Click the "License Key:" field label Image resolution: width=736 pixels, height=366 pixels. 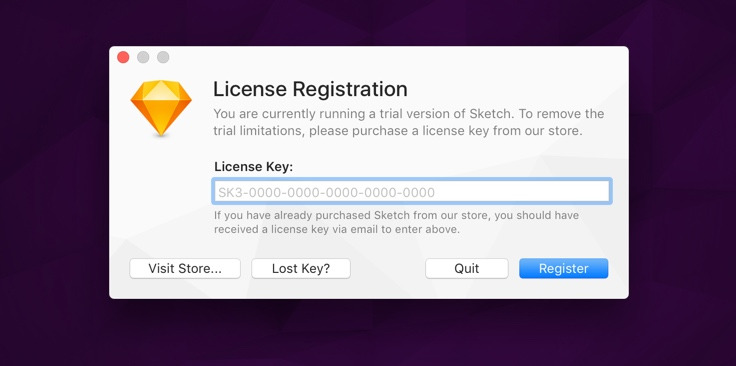(253, 167)
